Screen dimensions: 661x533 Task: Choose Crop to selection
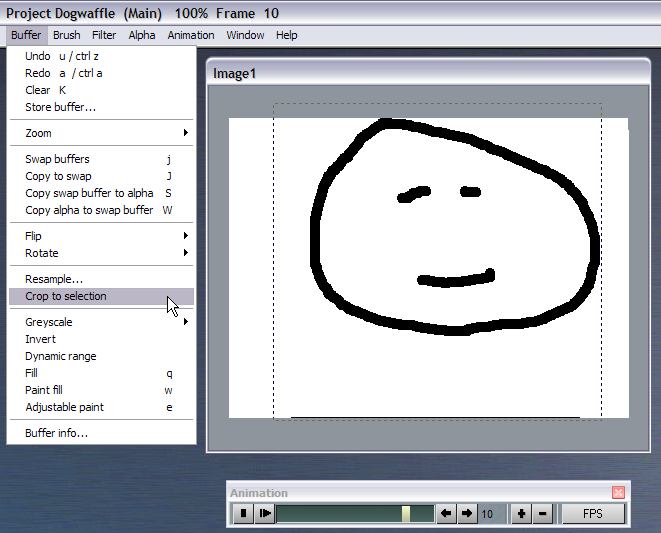(x=66, y=296)
